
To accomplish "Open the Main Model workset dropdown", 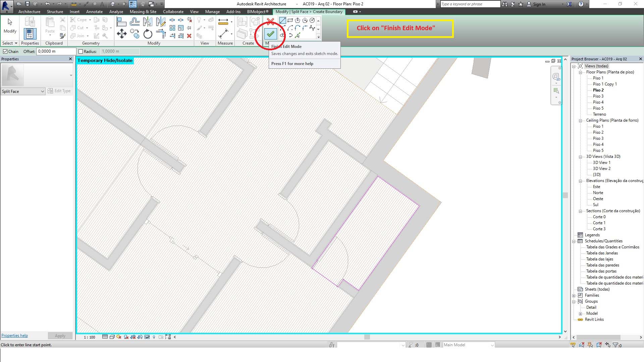I will [492, 345].
